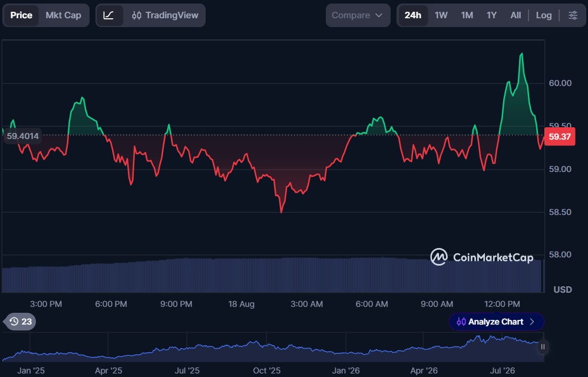Viewport: 588px width, 377px height.
Task: Select the line chart icon
Action: (109, 15)
